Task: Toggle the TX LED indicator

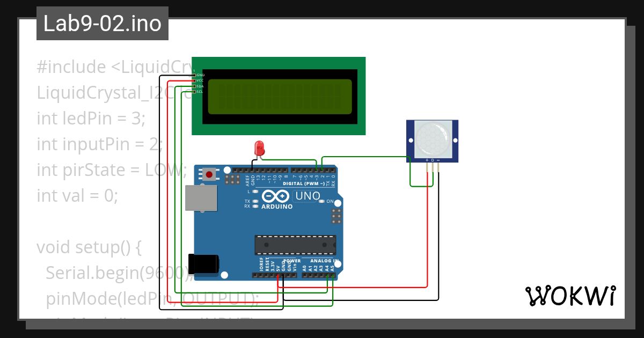Action: coord(255,201)
